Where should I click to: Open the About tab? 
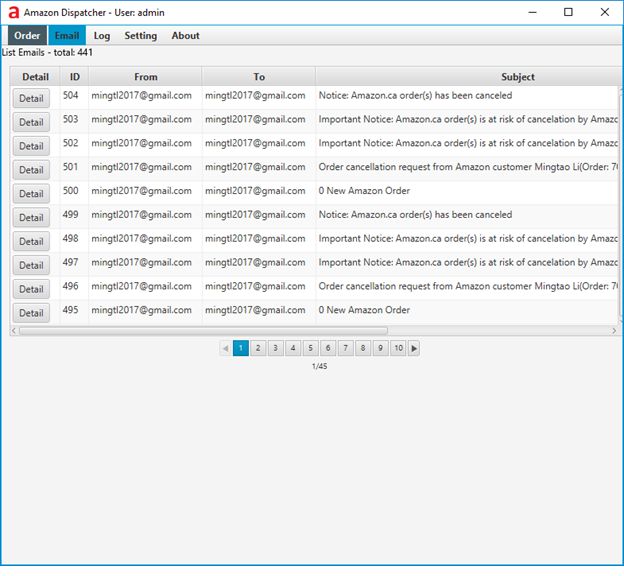[185, 35]
